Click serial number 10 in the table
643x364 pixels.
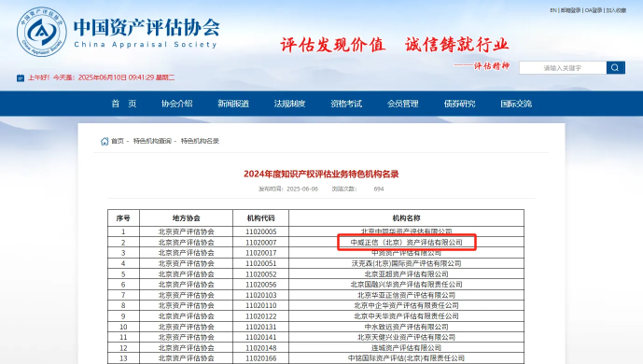[x=123, y=327]
